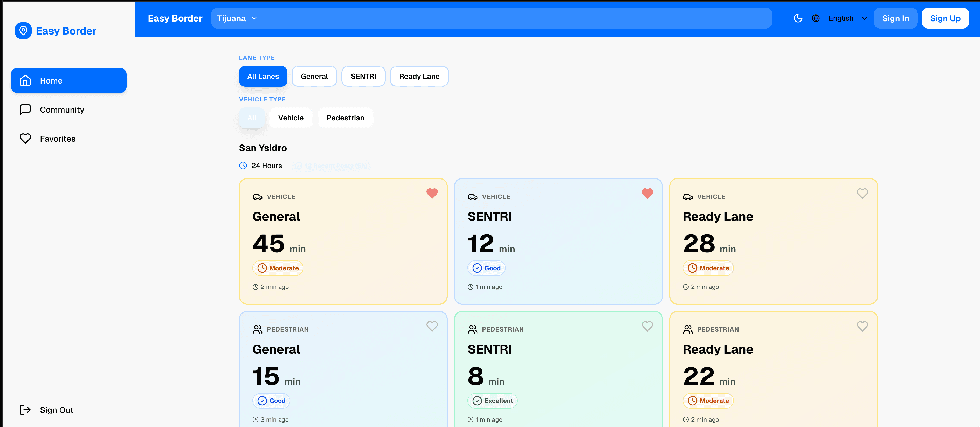Unfavorite the Vehicle General card
The height and width of the screenshot is (427, 980).
click(432, 193)
